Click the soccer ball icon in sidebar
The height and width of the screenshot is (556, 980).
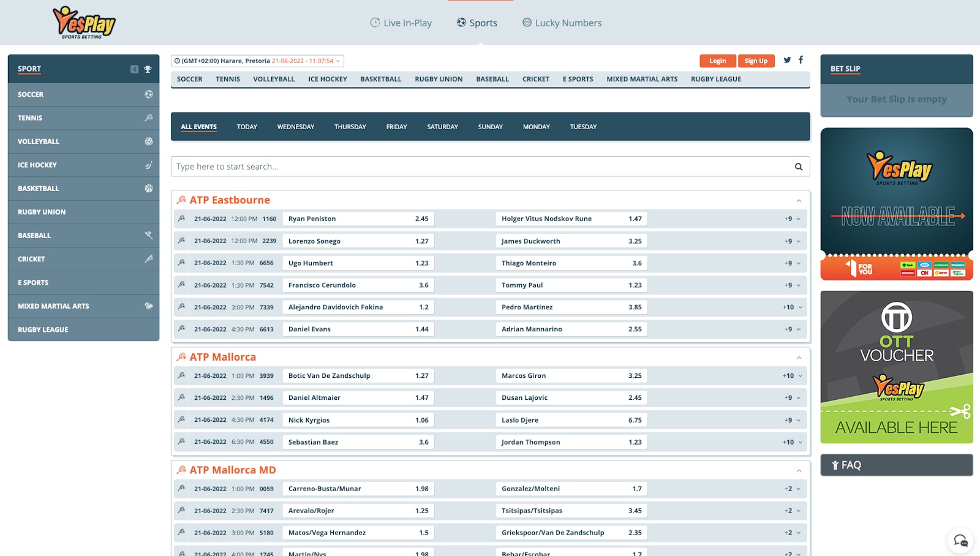[x=148, y=94]
